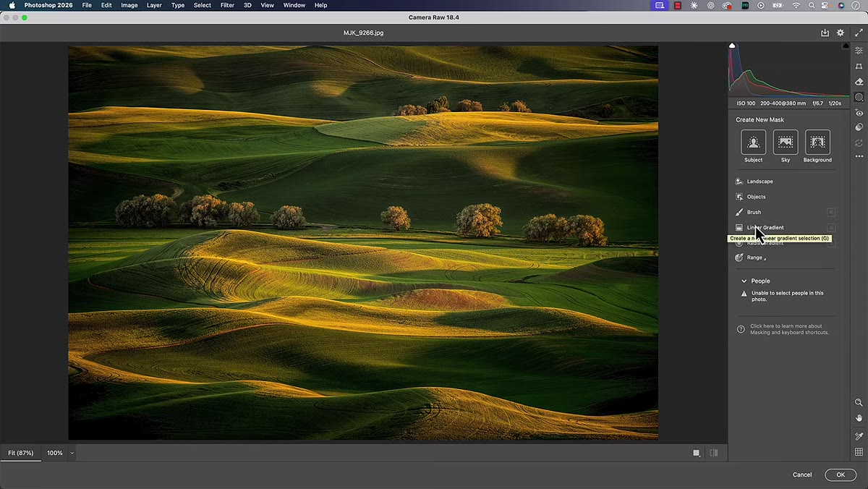Click the three-dots More settings icon
Image resolution: width=868 pixels, height=489 pixels.
tap(859, 156)
